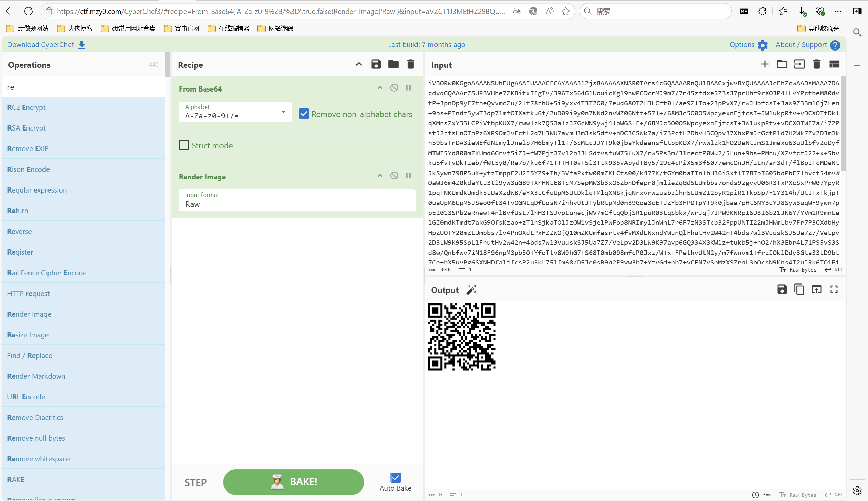Collapse the Render Image operation
Screen dimensions: 868x501
380,176
